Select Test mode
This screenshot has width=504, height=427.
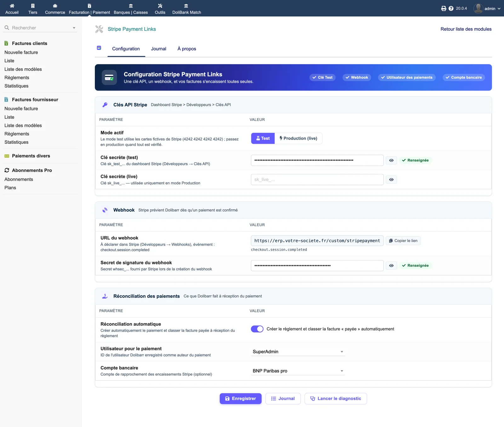click(263, 138)
